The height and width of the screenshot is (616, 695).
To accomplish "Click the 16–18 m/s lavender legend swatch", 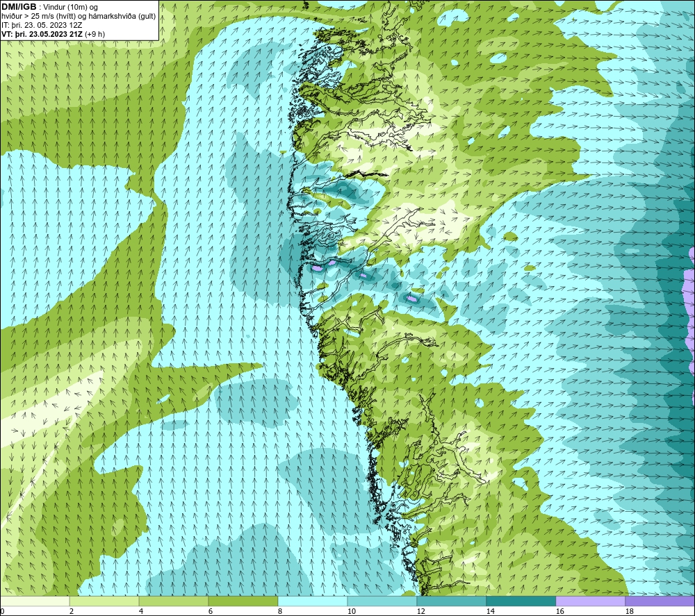I will pos(590,601).
